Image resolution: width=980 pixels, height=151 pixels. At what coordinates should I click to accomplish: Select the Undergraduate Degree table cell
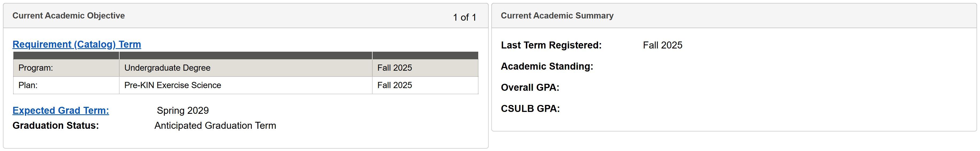pyautogui.click(x=167, y=68)
